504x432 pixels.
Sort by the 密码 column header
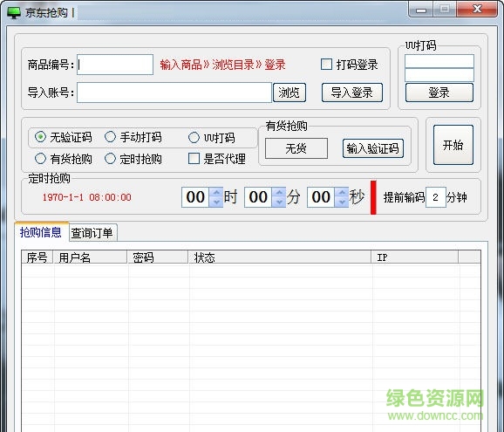click(158, 257)
